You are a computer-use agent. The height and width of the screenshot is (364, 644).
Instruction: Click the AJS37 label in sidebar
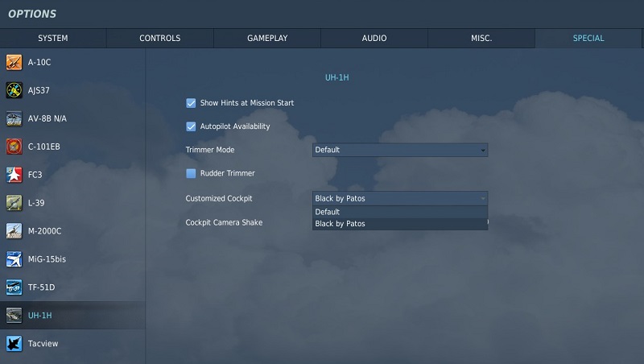tap(39, 91)
